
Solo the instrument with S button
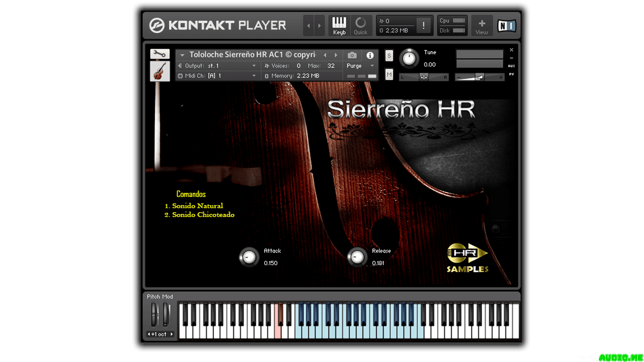pyautogui.click(x=389, y=56)
